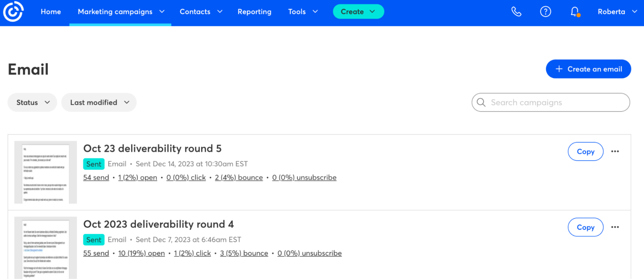Click the search magnifier icon
644x279 pixels.
click(x=481, y=102)
